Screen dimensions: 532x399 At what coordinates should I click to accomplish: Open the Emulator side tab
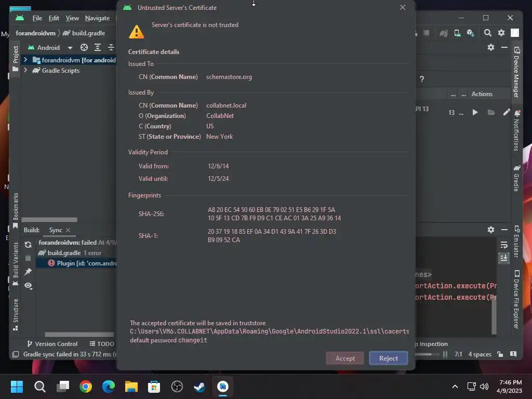tap(516, 242)
